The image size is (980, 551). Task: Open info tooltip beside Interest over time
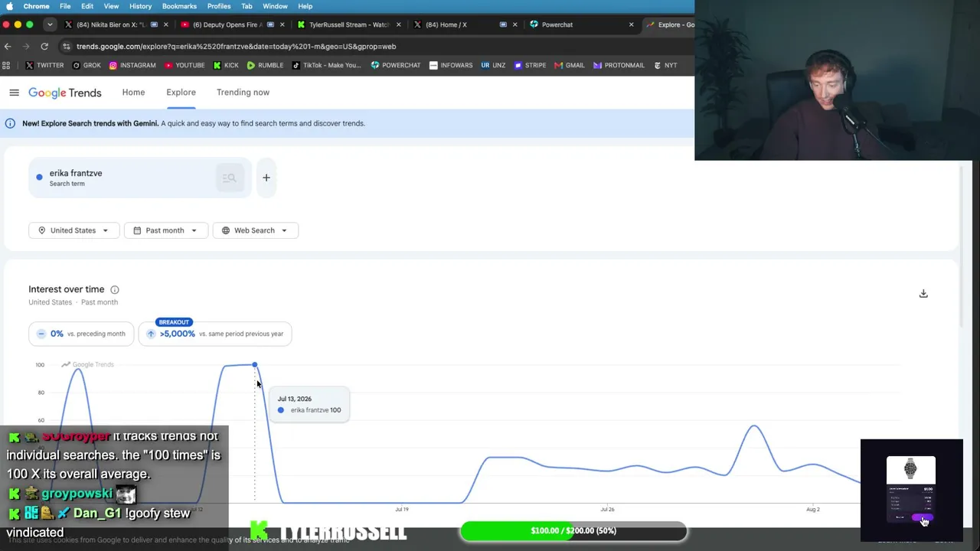[x=115, y=289]
